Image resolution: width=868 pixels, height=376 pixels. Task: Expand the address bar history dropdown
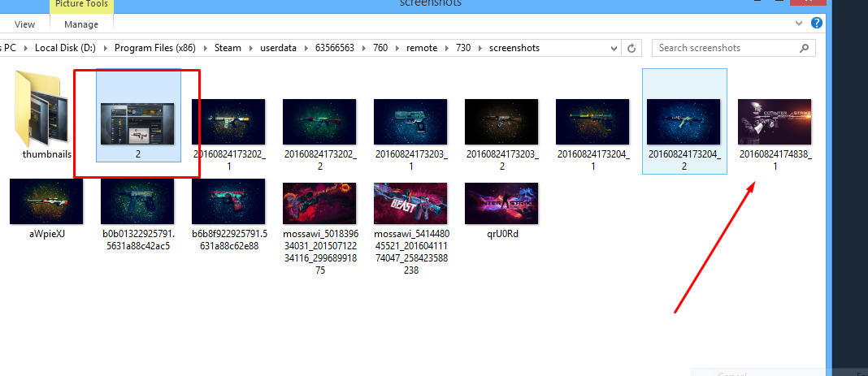point(614,49)
